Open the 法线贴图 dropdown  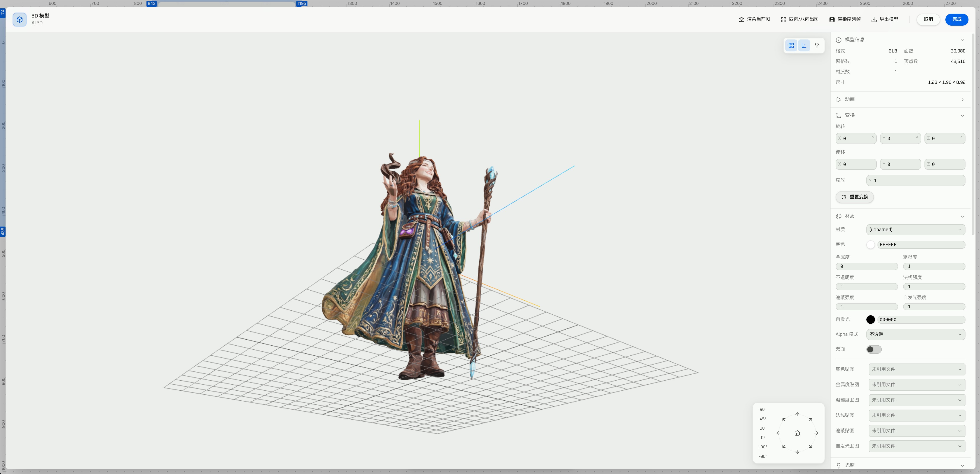tap(917, 416)
